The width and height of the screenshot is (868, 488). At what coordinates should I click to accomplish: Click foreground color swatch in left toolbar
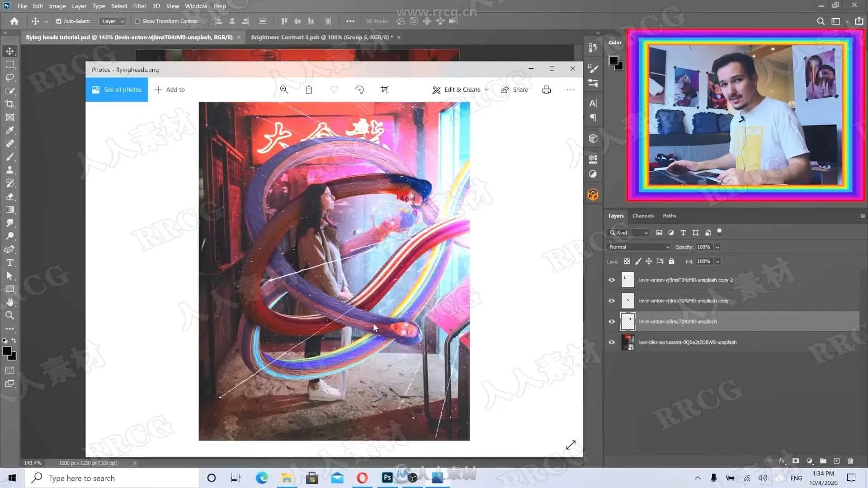tap(7, 351)
